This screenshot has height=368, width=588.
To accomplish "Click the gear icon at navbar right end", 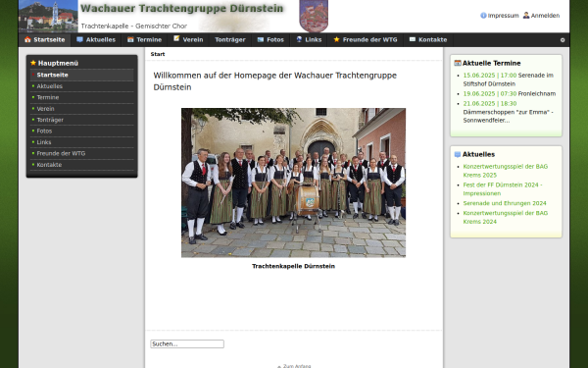I will 563,40.
